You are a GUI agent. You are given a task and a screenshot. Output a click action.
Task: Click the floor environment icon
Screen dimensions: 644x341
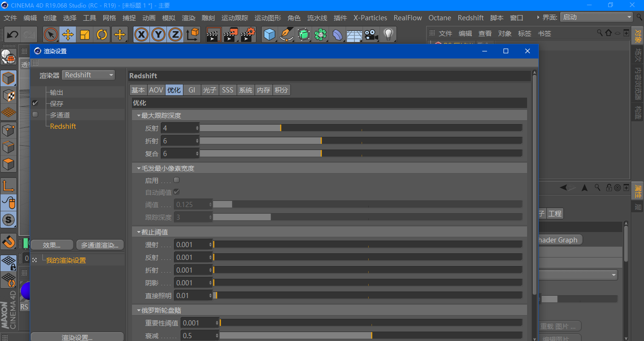pyautogui.click(x=355, y=34)
